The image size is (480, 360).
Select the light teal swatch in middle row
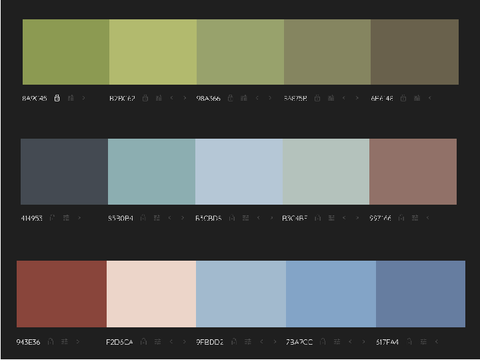click(x=151, y=172)
